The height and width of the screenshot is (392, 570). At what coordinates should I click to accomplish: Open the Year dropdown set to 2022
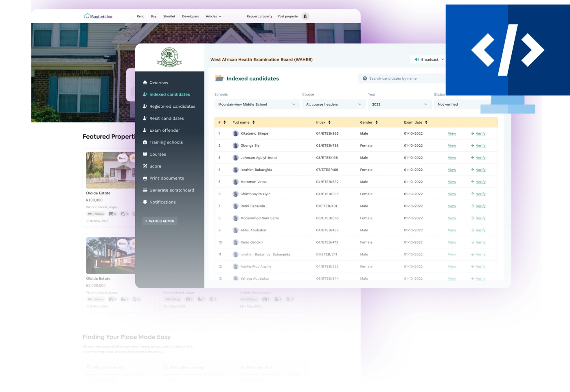tap(399, 105)
